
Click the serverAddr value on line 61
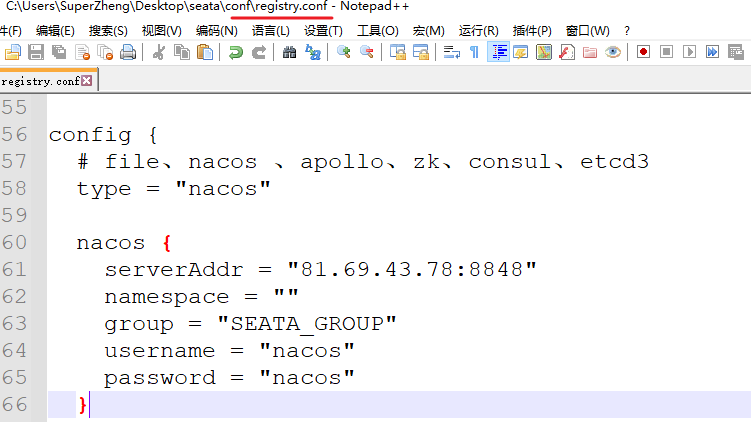412,270
